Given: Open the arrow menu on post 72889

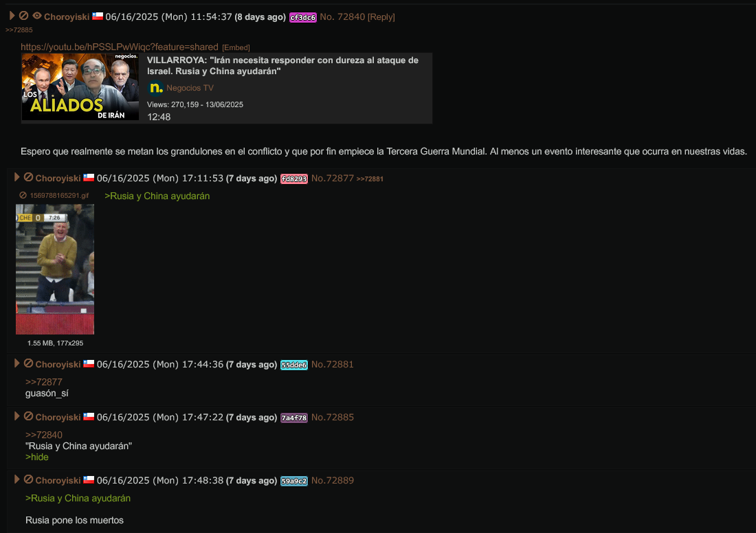Looking at the screenshot, I should pyautogui.click(x=17, y=479).
